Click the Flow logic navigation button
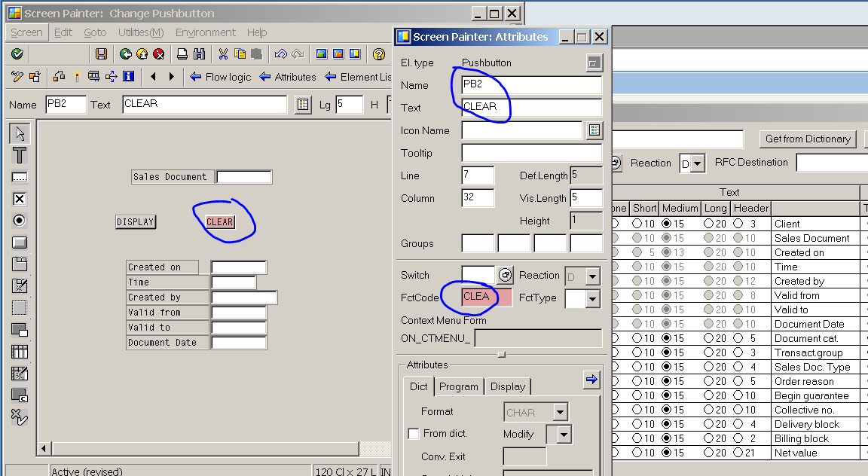Screen dimensions: 868x476 click(x=221, y=77)
